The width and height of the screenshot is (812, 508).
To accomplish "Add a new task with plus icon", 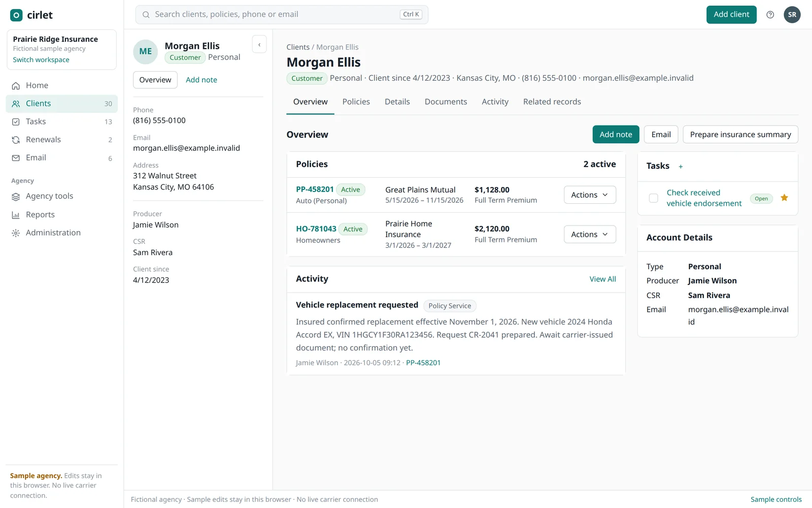I will (x=681, y=167).
